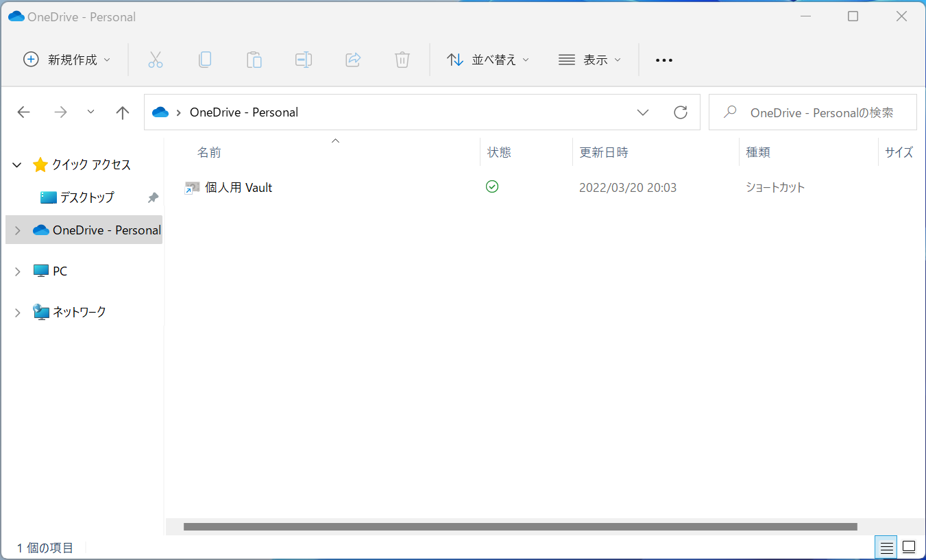Click the Copy icon in toolbar
The height and width of the screenshot is (560, 926).
205,60
